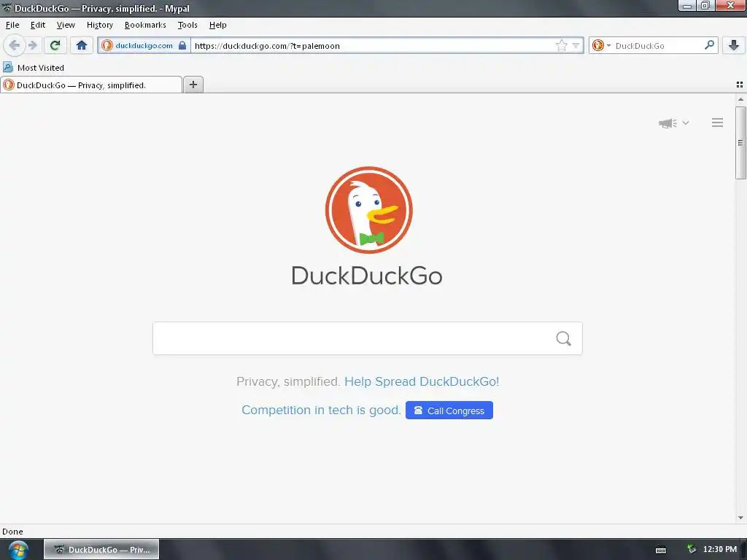Viewport: 747px width, 560px height.
Task: Click the duckduckgo.com site identity button
Action: tap(144, 46)
